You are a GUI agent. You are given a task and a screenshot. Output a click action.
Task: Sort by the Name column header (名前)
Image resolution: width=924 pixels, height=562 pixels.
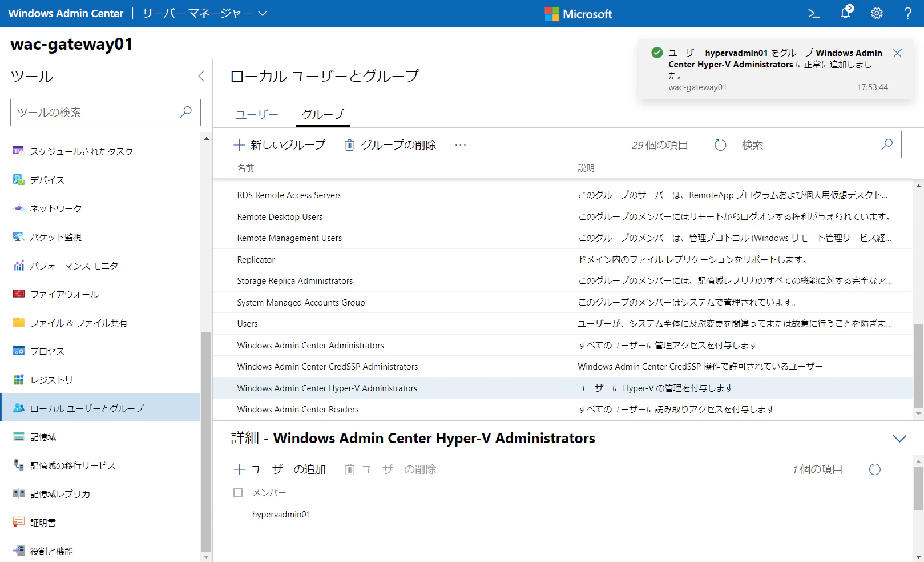point(246,168)
